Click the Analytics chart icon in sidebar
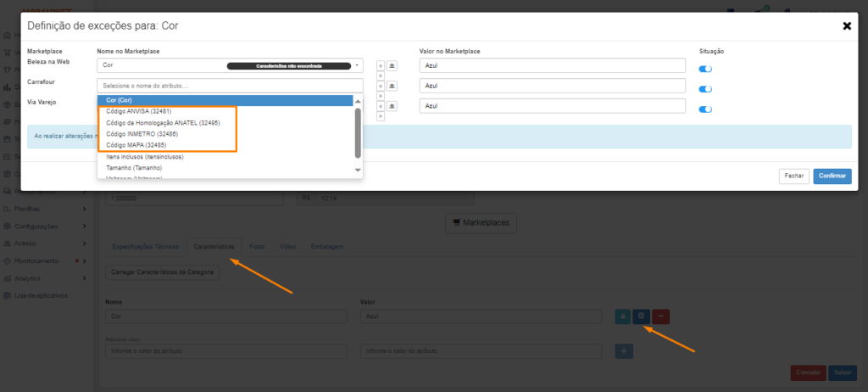This screenshot has height=392, width=868. click(7, 278)
